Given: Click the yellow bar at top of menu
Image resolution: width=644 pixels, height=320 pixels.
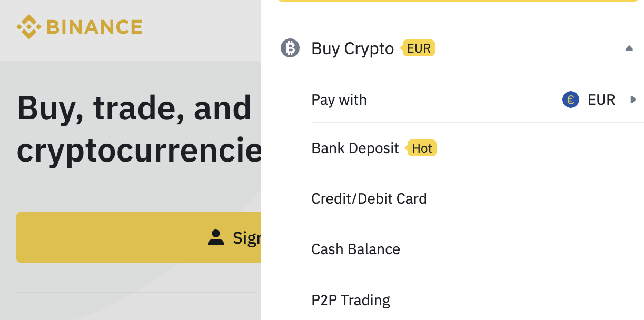Looking at the screenshot, I should [x=458, y=1].
